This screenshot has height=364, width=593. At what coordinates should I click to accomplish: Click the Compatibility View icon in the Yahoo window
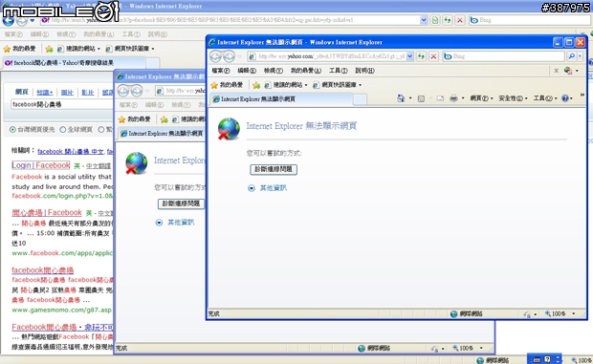click(x=435, y=20)
